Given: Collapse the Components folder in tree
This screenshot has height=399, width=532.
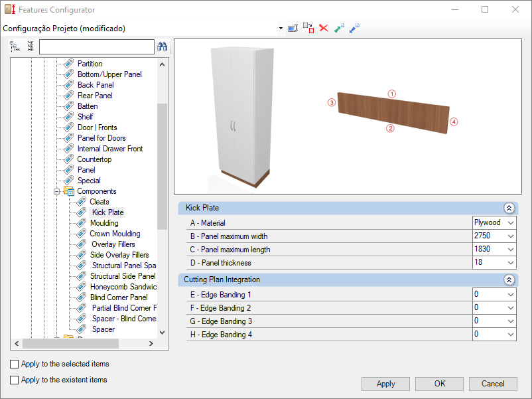Looking at the screenshot, I should [x=56, y=191].
